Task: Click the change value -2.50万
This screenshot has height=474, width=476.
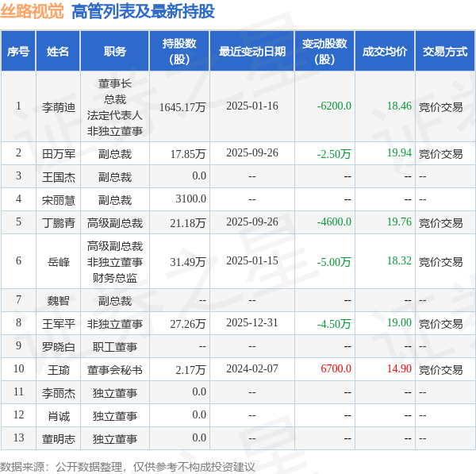Action: click(334, 154)
